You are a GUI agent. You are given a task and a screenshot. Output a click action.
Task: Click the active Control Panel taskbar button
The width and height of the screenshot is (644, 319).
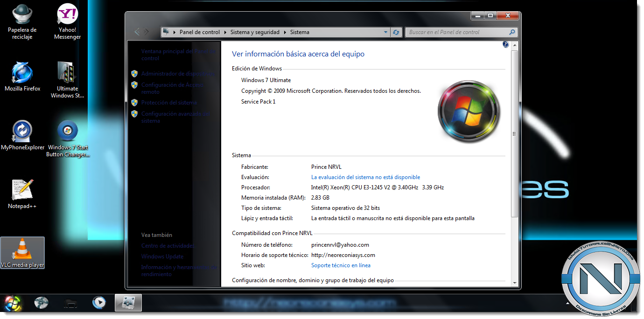point(128,303)
